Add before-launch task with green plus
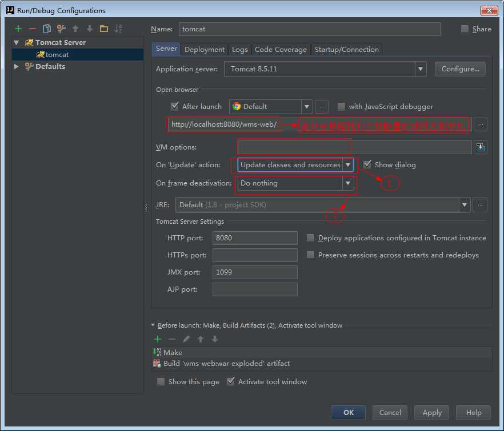The width and height of the screenshot is (504, 431). (x=158, y=339)
